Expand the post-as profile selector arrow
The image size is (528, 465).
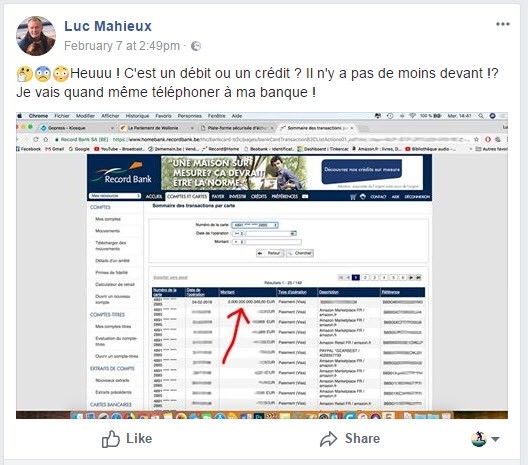pos(495,439)
